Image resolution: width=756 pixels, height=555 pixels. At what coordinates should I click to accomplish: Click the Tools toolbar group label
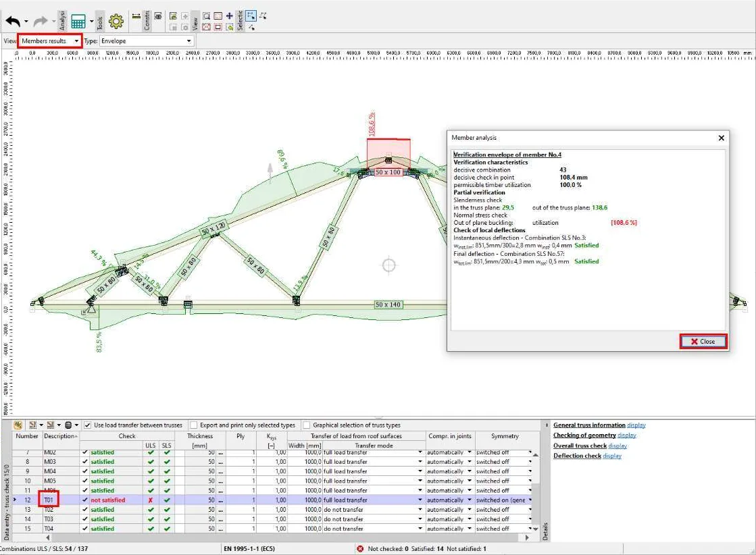(x=100, y=21)
